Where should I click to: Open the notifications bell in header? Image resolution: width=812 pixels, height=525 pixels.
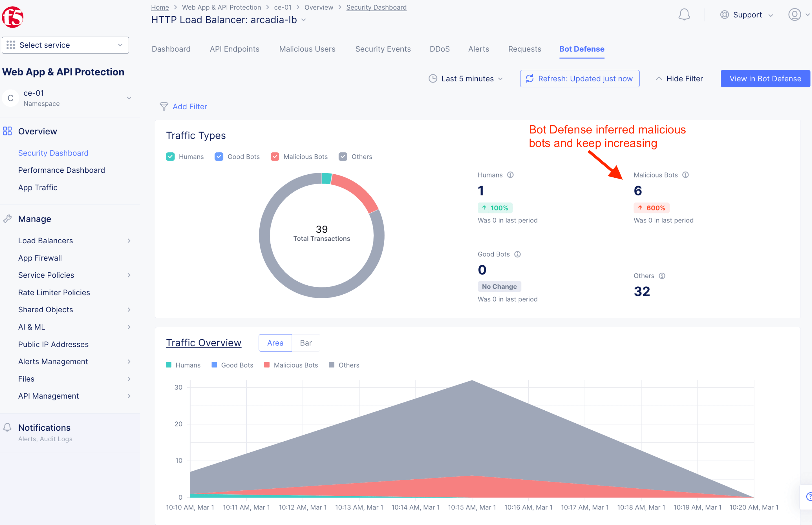tap(684, 15)
